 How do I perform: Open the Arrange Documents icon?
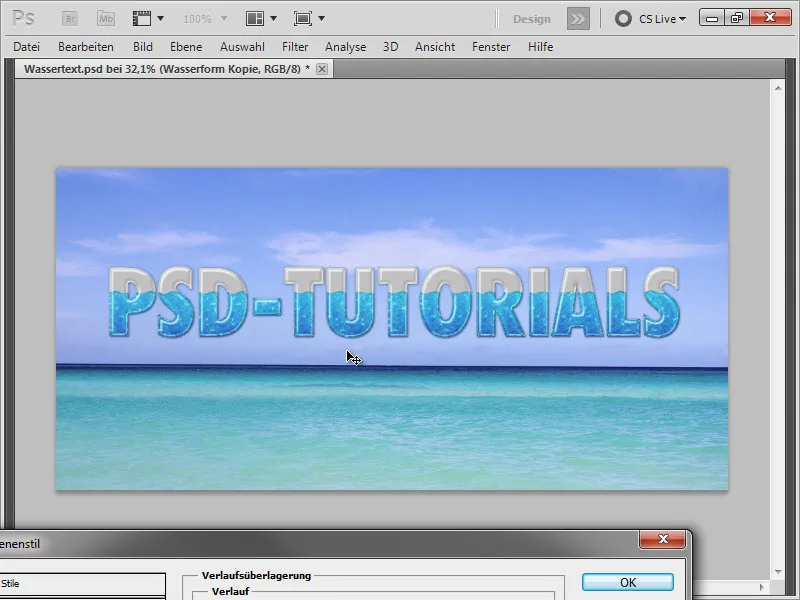pos(255,19)
